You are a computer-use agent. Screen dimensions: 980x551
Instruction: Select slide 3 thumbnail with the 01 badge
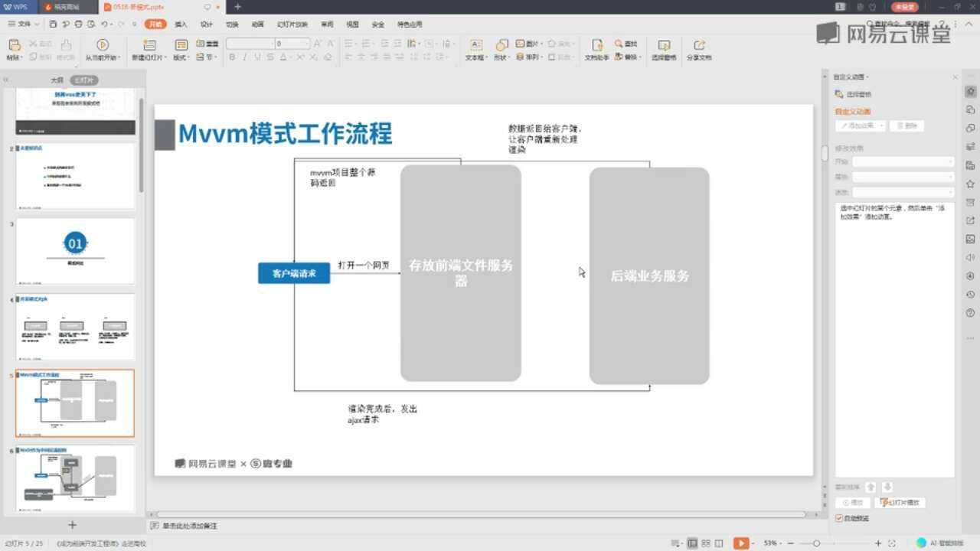click(x=75, y=252)
